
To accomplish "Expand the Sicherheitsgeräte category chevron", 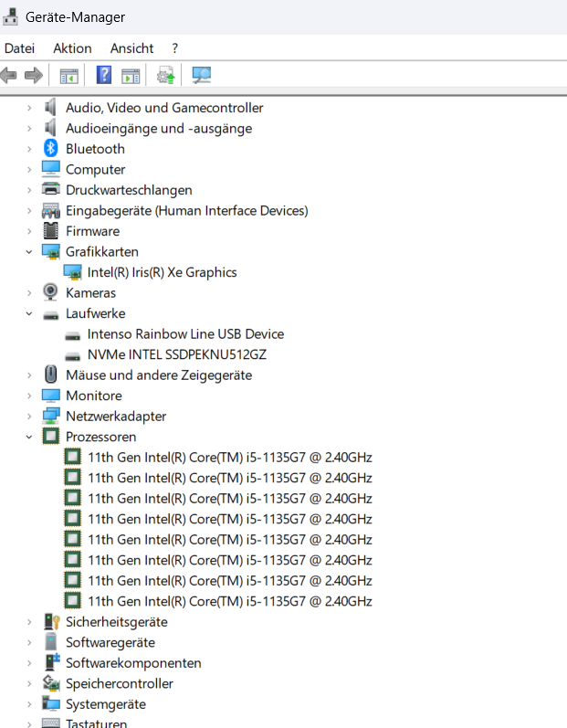I will (x=29, y=622).
